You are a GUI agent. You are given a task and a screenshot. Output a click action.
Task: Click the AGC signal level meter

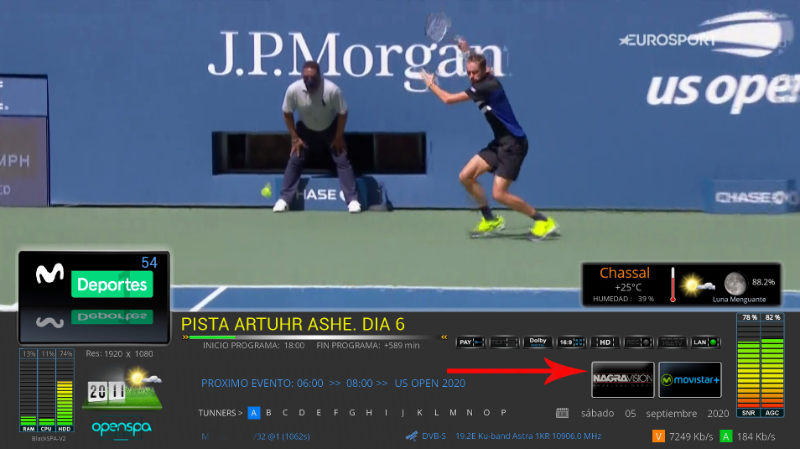point(772,364)
